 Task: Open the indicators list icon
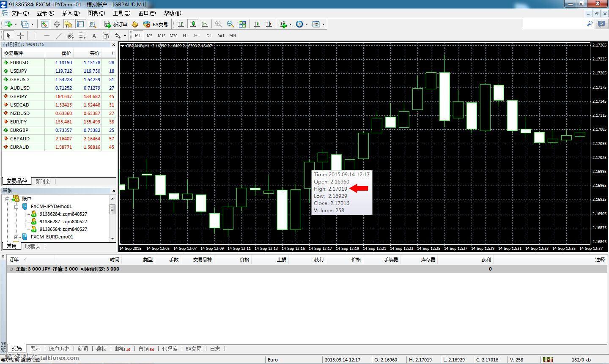[283, 24]
